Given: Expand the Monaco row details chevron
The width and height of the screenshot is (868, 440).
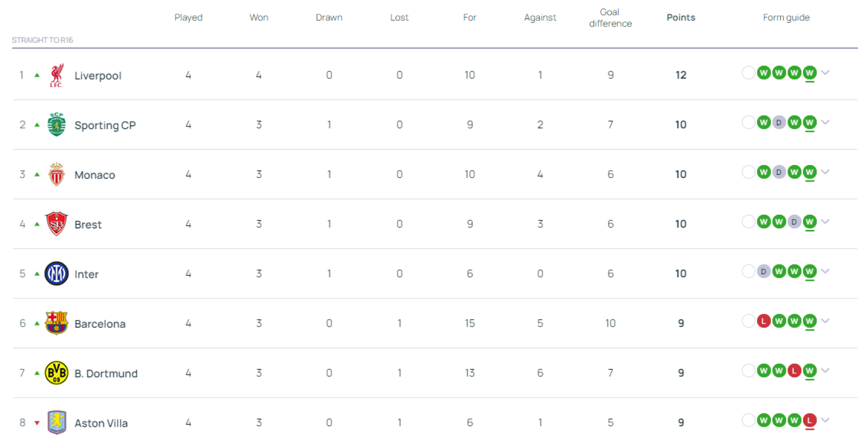Looking at the screenshot, I should point(825,172).
